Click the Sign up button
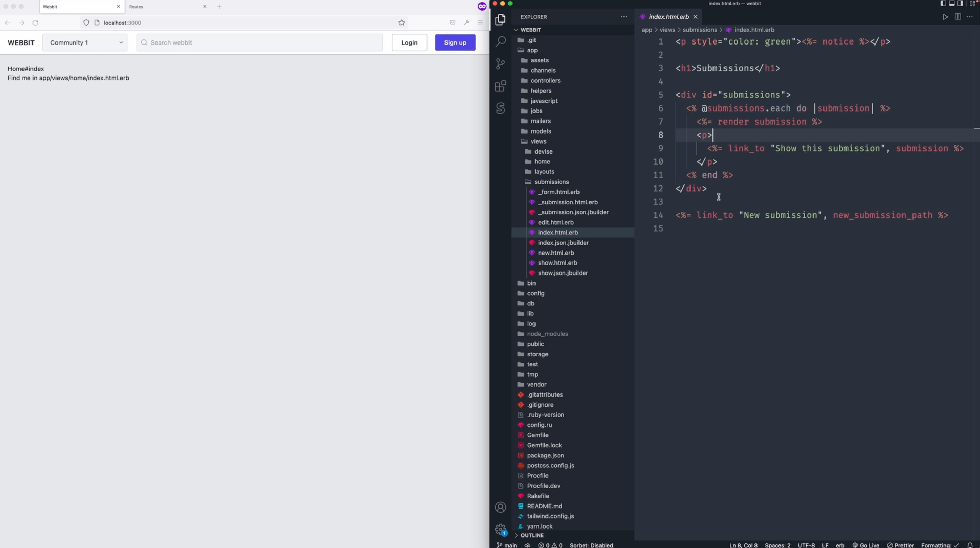The width and height of the screenshot is (980, 548). 455,43
